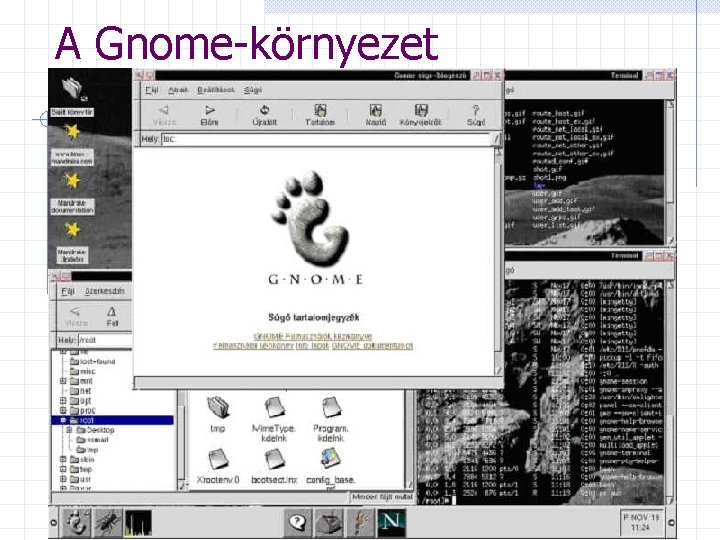
Task: Click the Hely field in help browser
Action: pos(326,139)
